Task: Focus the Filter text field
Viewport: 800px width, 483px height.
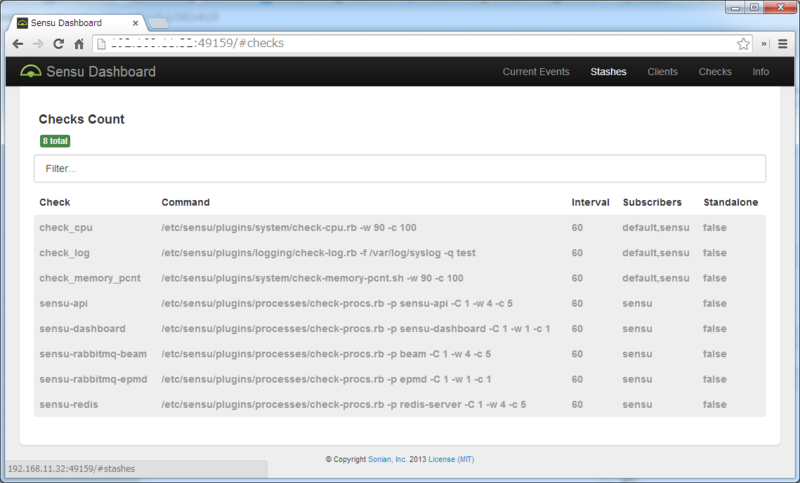Action: pyautogui.click(x=400, y=168)
